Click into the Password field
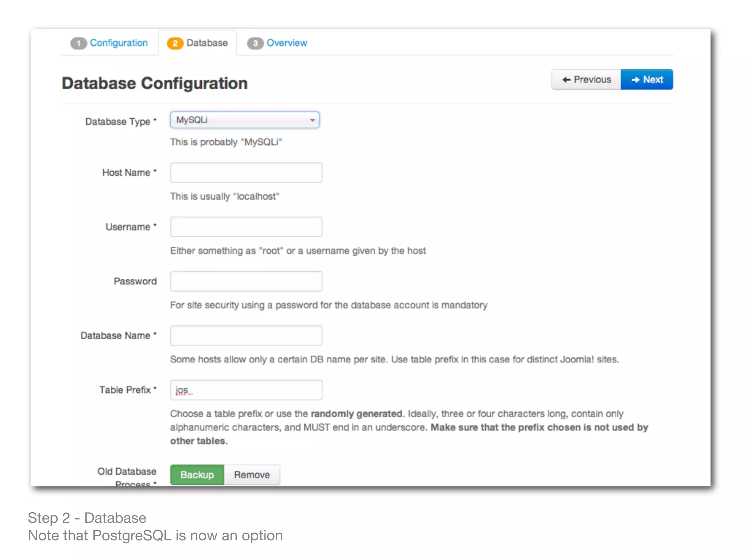 click(x=246, y=281)
